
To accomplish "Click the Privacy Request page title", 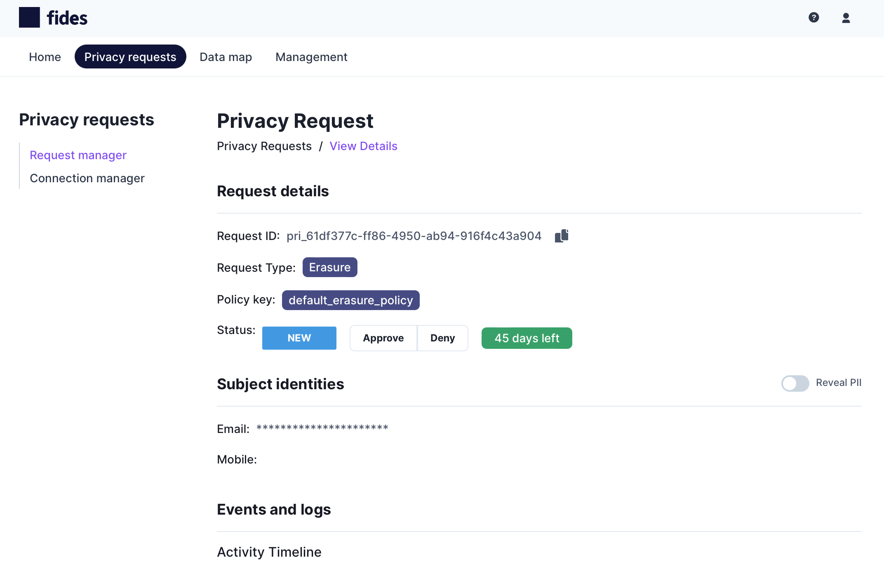I will pos(295,121).
